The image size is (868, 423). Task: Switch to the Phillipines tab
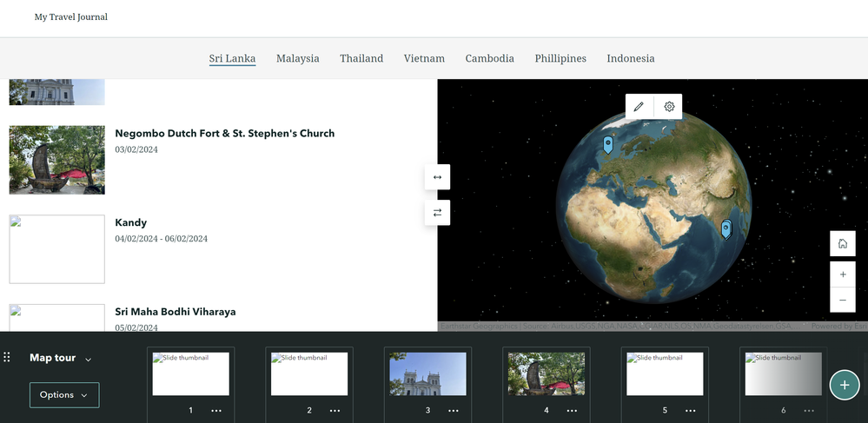560,58
